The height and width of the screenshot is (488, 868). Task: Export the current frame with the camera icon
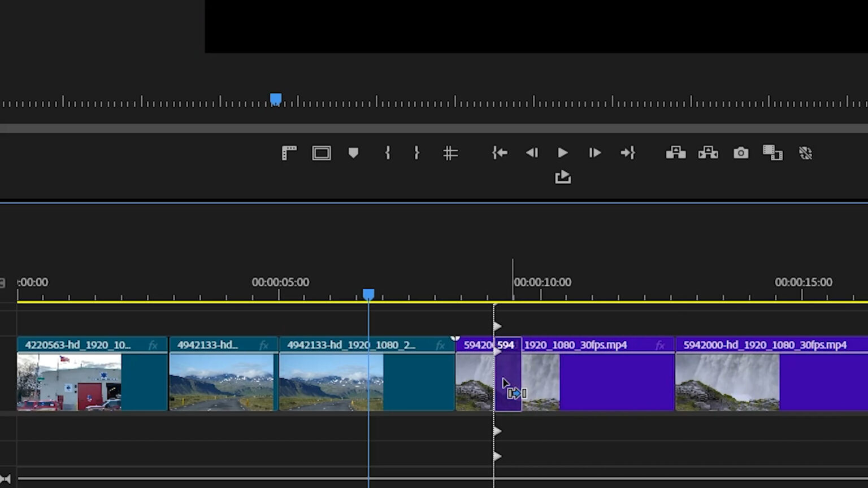click(740, 152)
